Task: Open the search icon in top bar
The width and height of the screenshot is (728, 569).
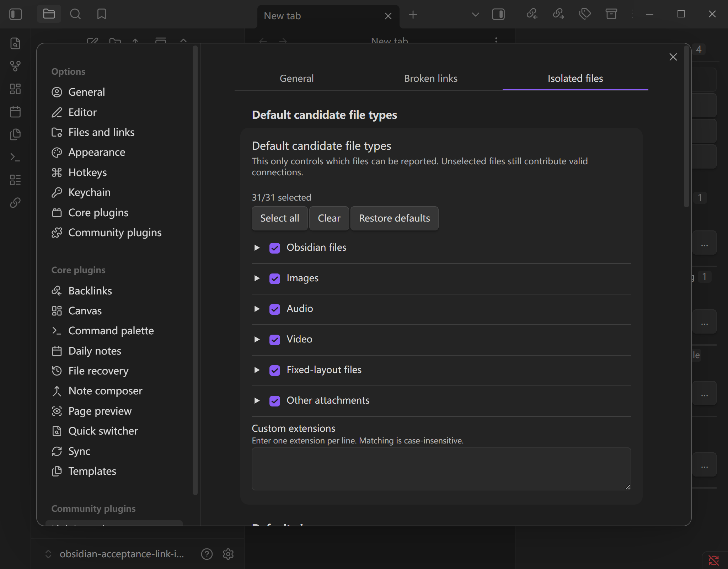Action: click(x=75, y=14)
